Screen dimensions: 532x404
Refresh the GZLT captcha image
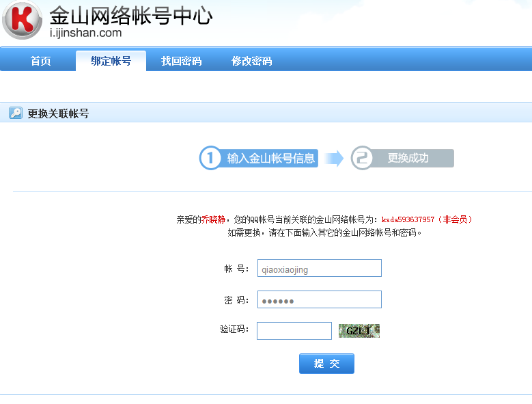[359, 331]
